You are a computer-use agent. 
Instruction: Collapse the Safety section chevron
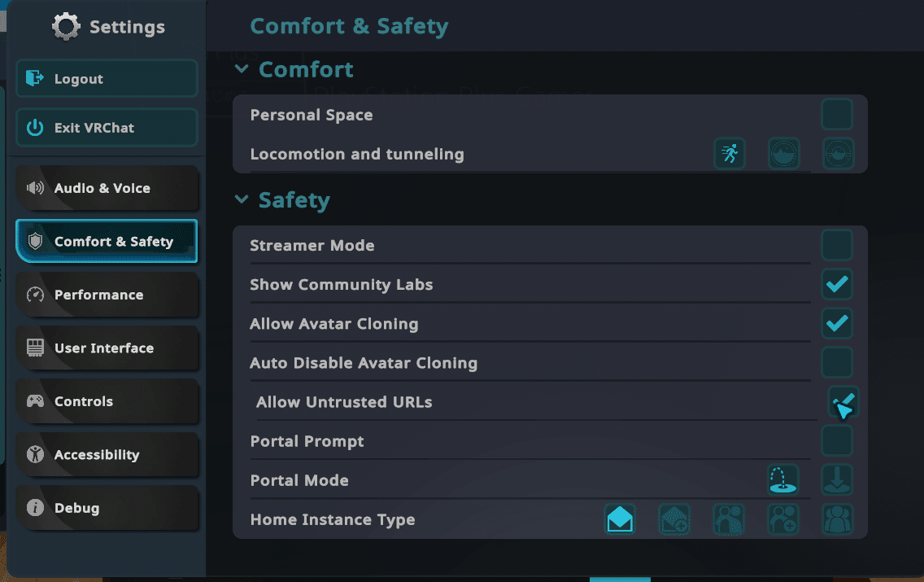[241, 199]
